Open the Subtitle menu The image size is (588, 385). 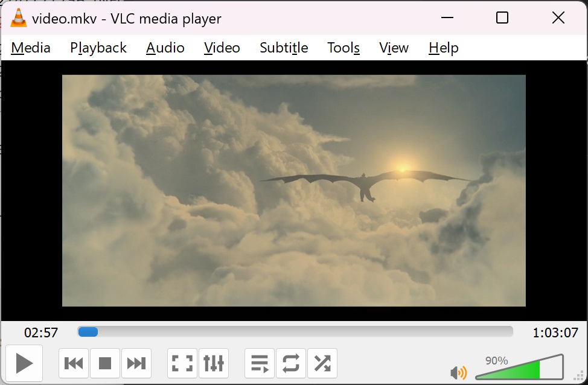(x=284, y=48)
